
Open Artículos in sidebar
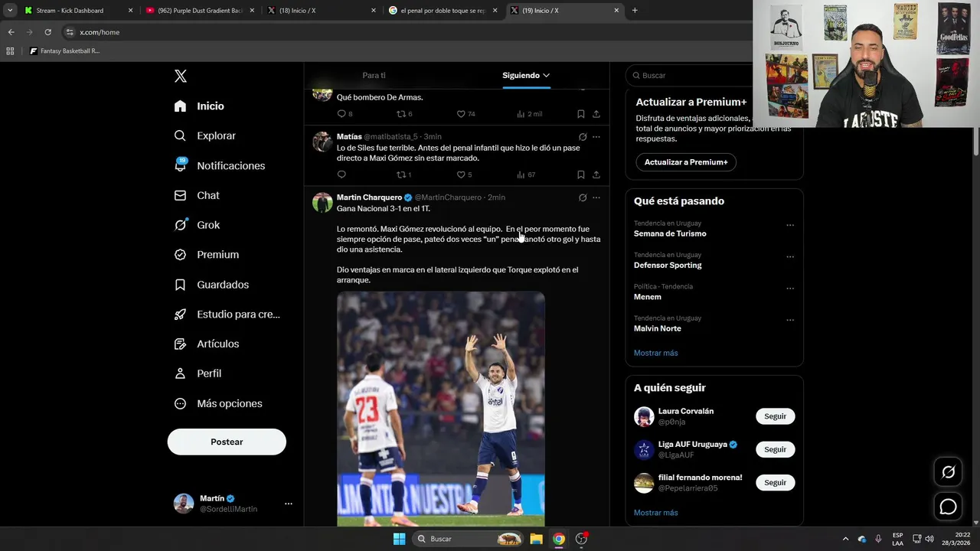click(207, 344)
